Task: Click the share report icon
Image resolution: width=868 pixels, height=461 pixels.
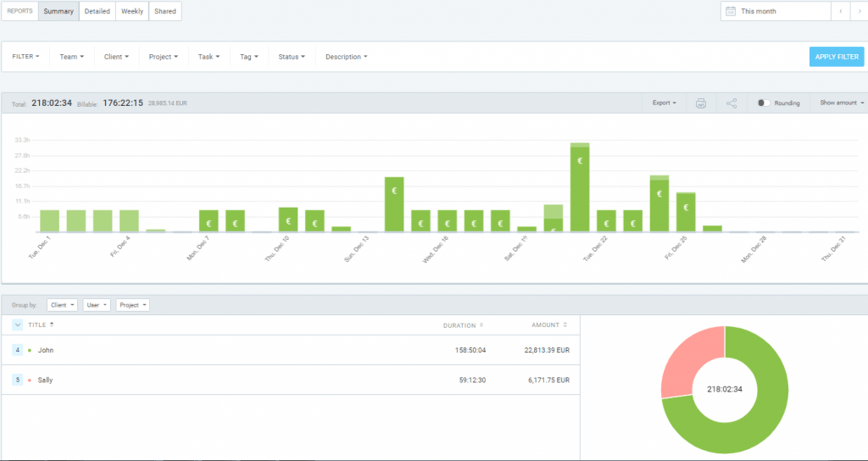Action: [x=732, y=103]
